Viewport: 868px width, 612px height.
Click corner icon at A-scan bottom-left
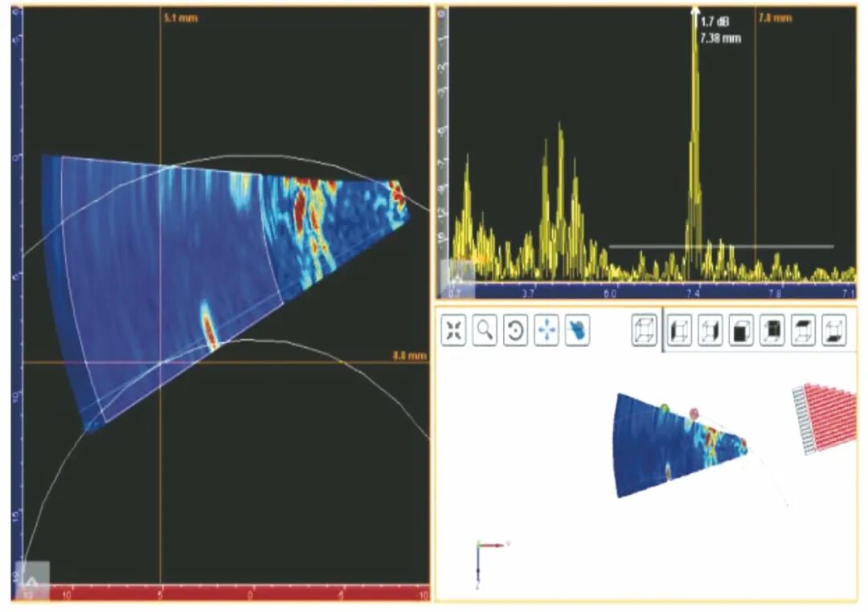457,279
